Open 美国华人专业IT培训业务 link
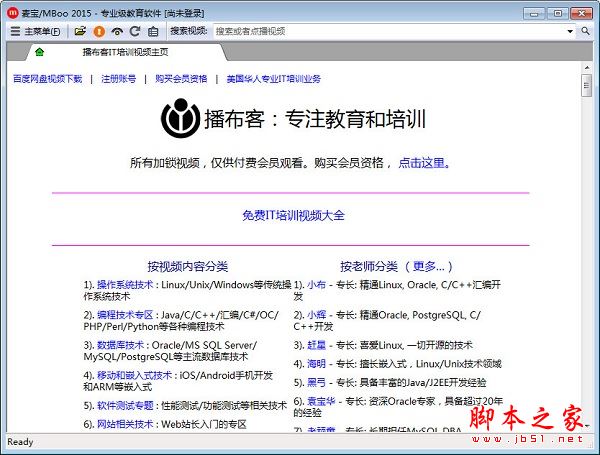 tap(274, 79)
